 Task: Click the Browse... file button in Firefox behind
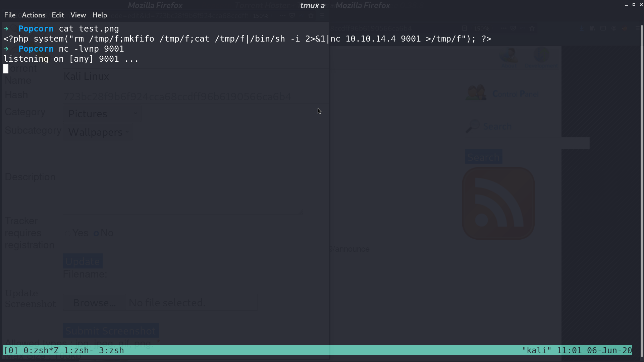94,303
